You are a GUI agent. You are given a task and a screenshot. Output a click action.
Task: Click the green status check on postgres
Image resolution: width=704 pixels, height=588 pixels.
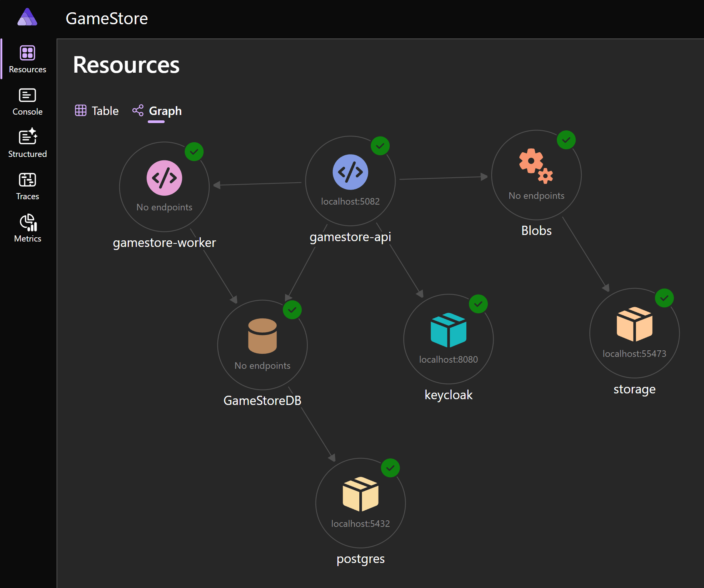[390, 468]
